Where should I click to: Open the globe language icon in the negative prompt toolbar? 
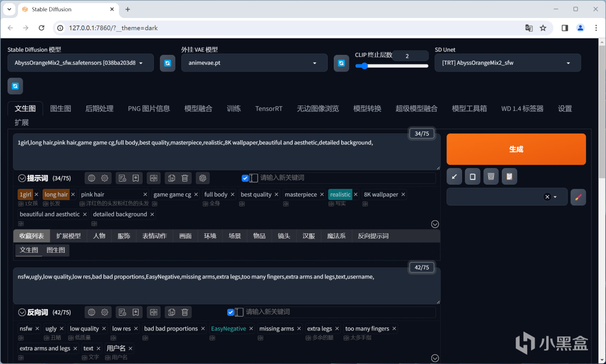tap(92, 312)
